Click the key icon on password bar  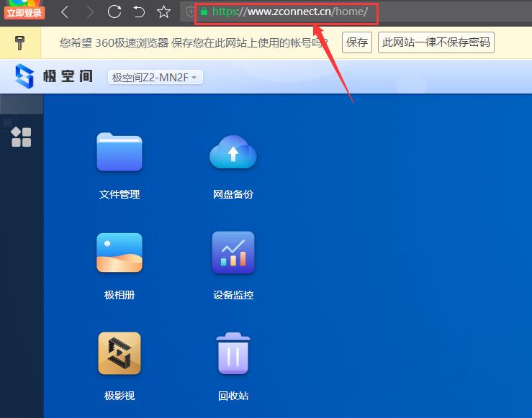[x=19, y=42]
